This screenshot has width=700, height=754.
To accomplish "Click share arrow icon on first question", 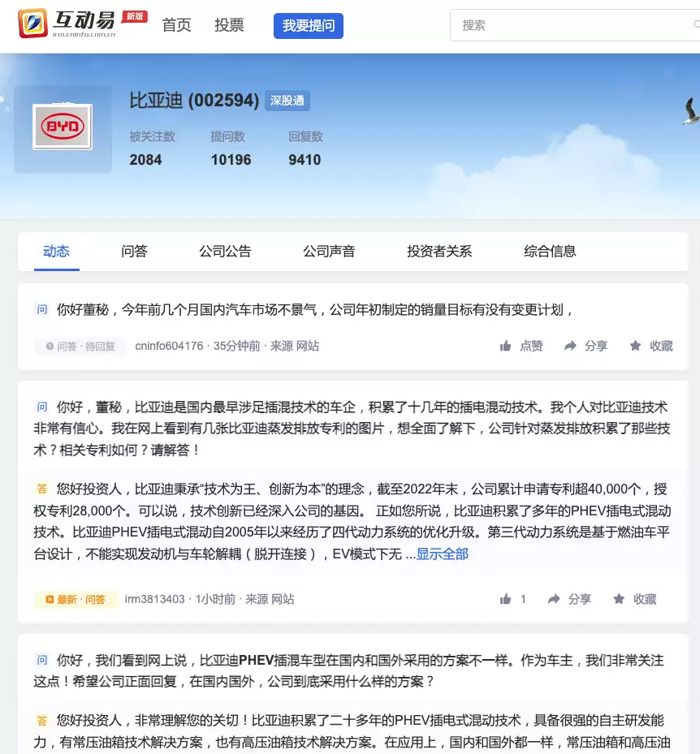I will tap(571, 346).
